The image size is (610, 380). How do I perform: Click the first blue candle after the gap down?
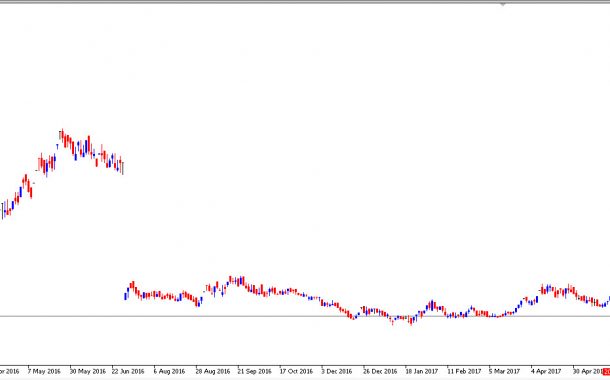tap(125, 296)
